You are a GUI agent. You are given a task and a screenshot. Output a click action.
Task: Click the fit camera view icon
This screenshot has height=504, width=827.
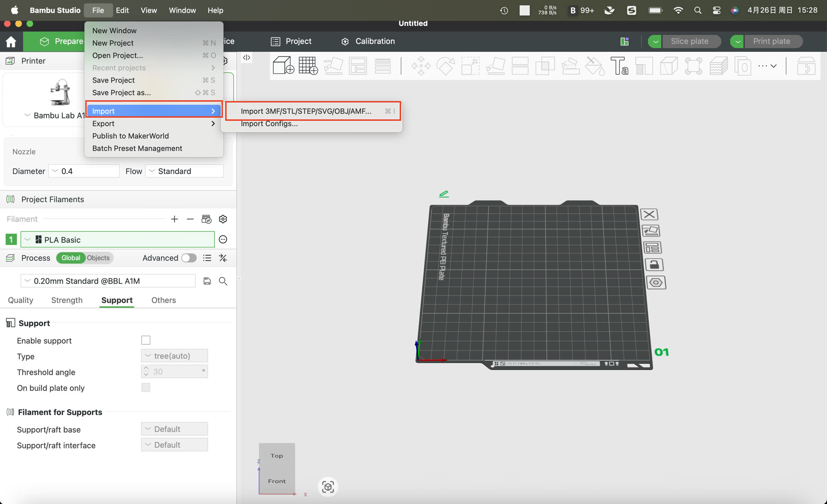click(x=328, y=487)
